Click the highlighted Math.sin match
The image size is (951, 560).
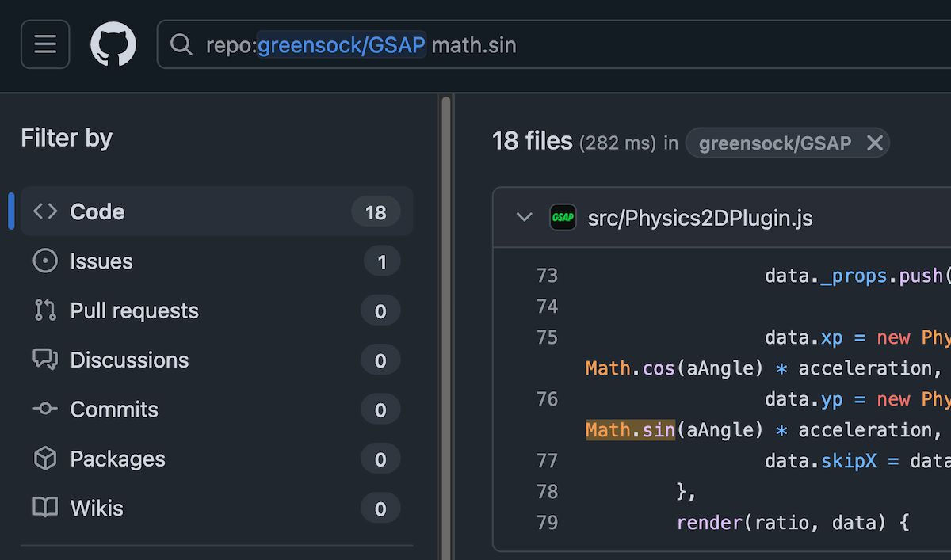pos(630,430)
